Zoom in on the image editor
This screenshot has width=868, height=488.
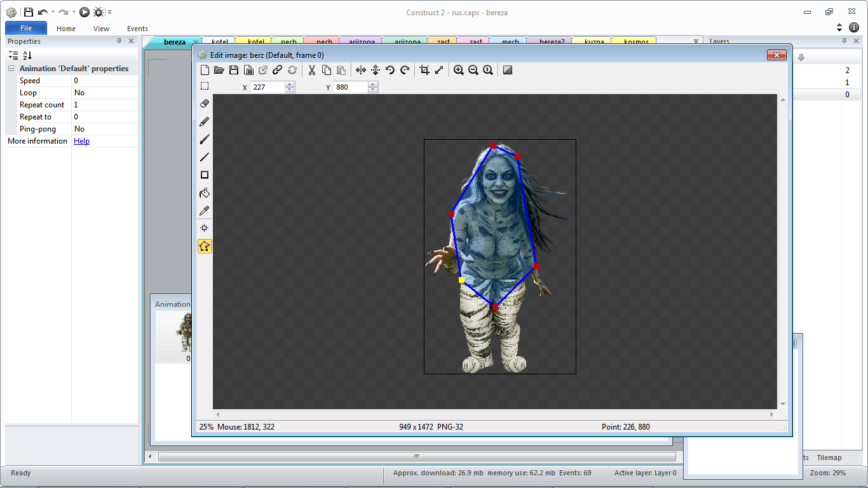tap(459, 71)
